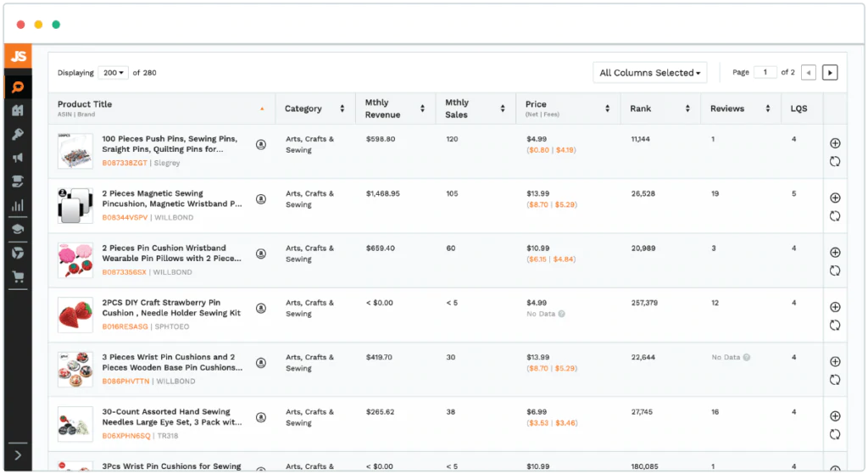
Task: Open the key icon in left sidebar
Action: click(17, 135)
